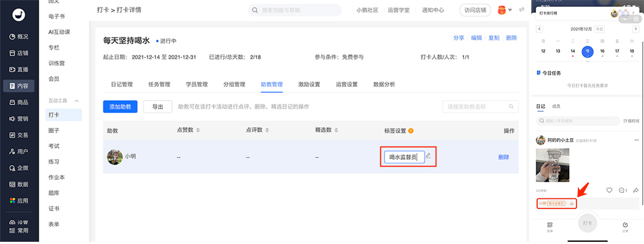Screen dimensions: 644x244
Task: Go to previous month in calendar
Action: (x=539, y=28)
